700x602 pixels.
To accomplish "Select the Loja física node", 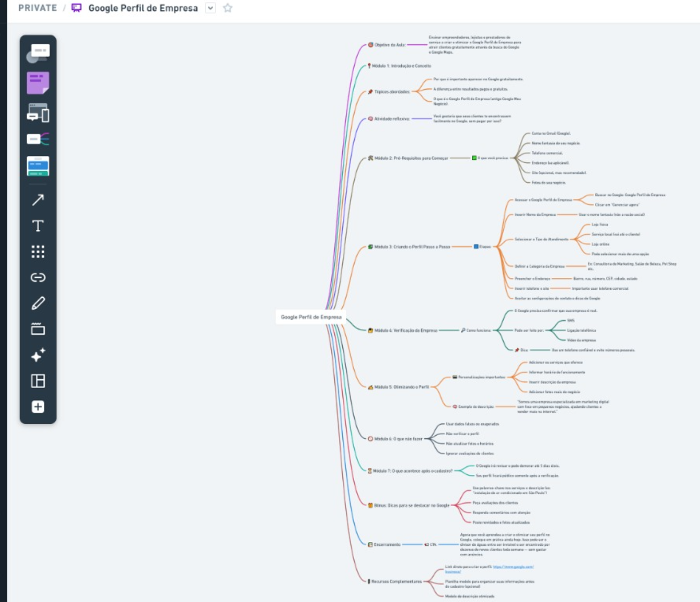I will pyautogui.click(x=600, y=225).
